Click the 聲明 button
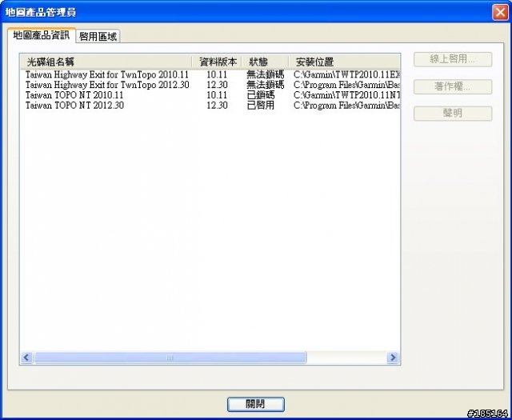The image size is (512, 420). point(453,114)
